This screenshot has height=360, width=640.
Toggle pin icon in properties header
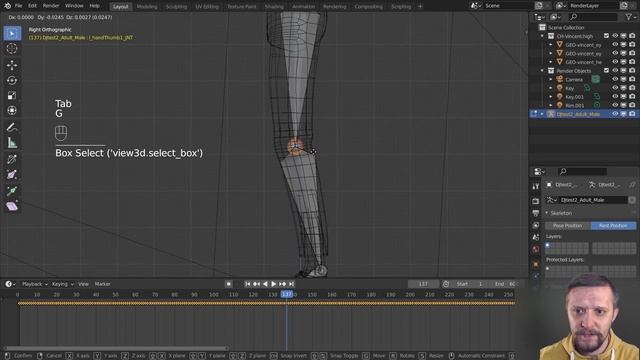[632, 184]
